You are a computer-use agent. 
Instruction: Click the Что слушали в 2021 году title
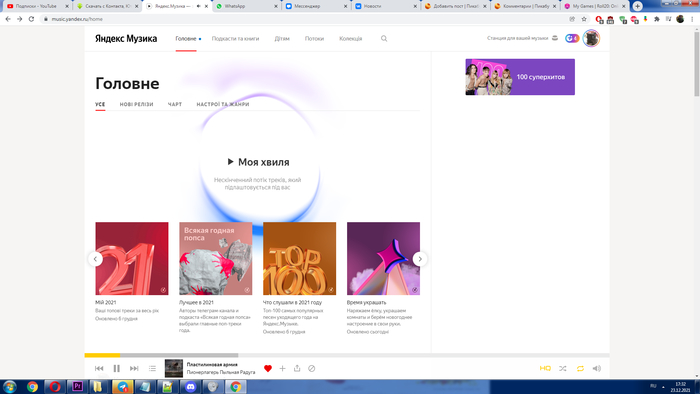(x=292, y=302)
